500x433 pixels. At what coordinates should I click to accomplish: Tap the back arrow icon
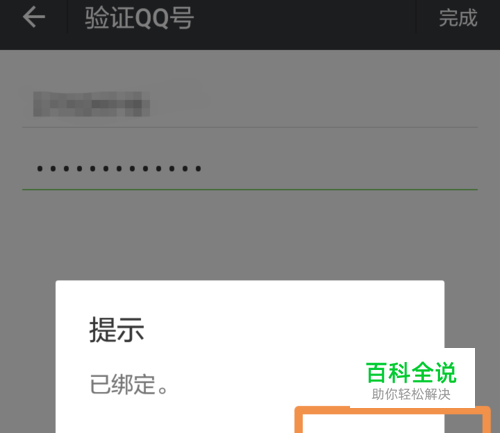(x=34, y=17)
